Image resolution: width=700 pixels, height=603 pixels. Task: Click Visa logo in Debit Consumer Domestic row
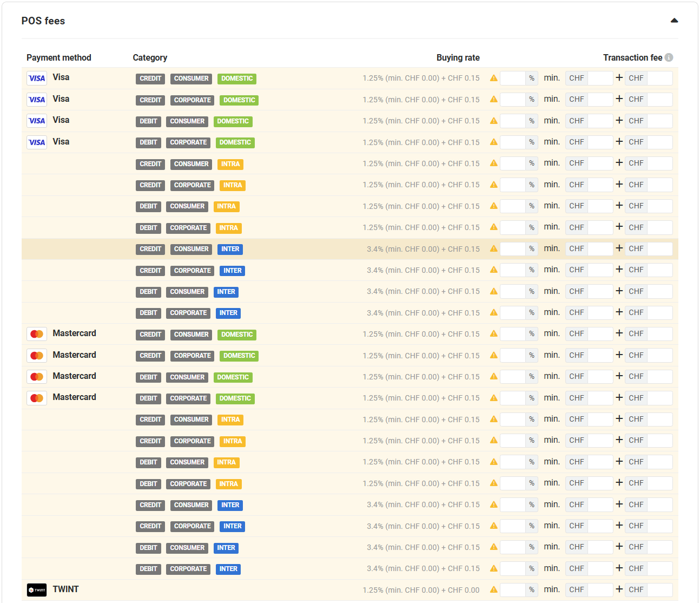click(x=37, y=121)
